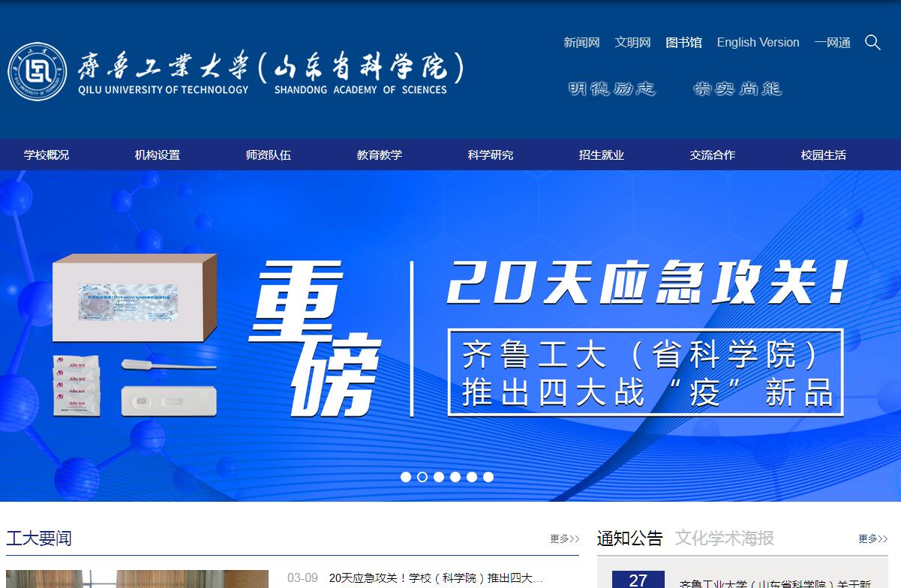901x588 pixels.
Task: Click 更多 next to 工大要闻
Action: coord(564,538)
